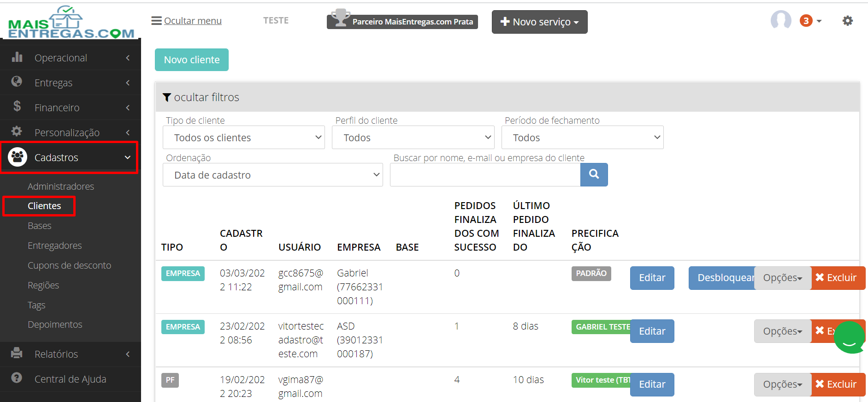Click Excluir for gcc8675@gmail.com row
Screen dimensions: 868x402
pos(838,278)
